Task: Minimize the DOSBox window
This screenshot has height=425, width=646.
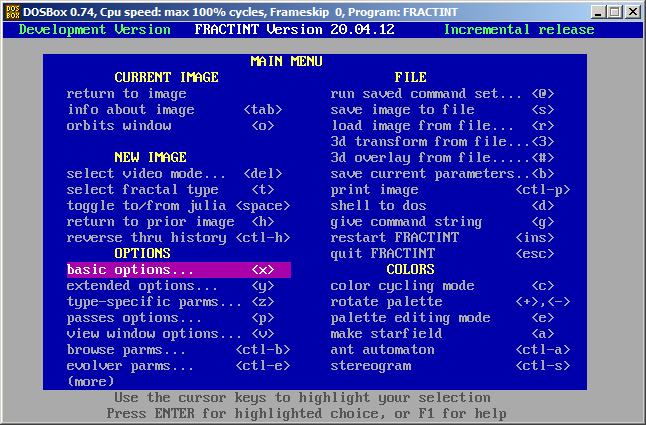Action: pyautogui.click(x=598, y=12)
